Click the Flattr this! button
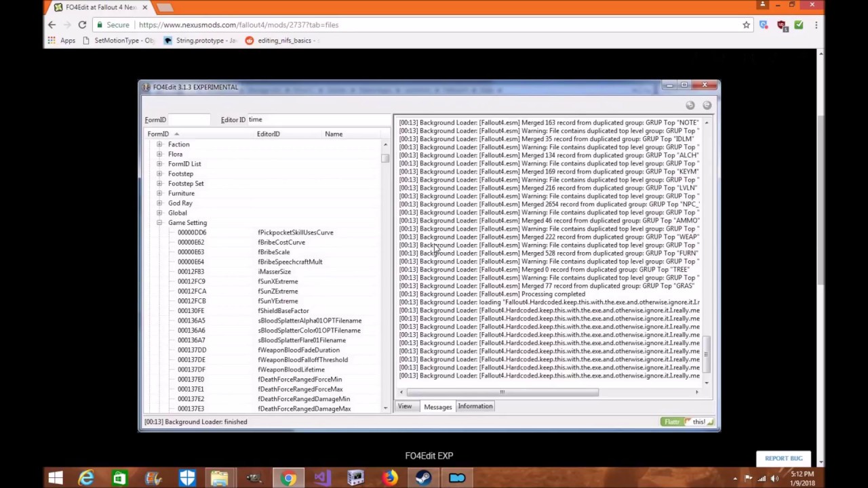 pos(688,422)
